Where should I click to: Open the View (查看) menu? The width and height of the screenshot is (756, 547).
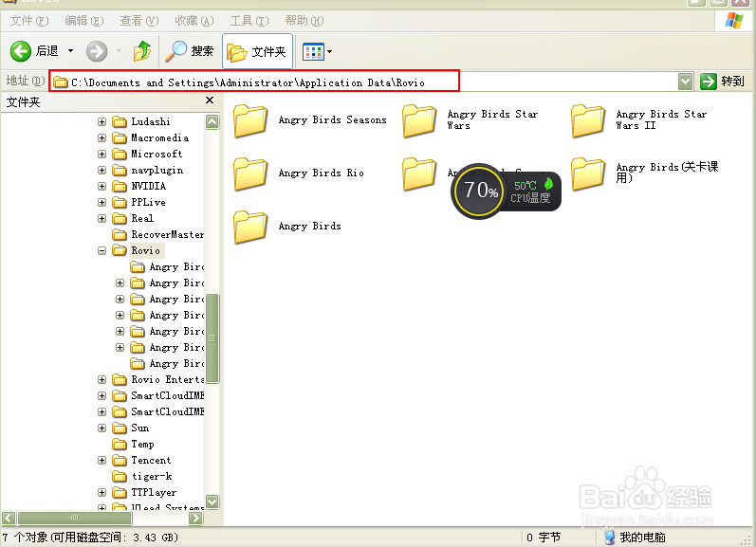(138, 21)
